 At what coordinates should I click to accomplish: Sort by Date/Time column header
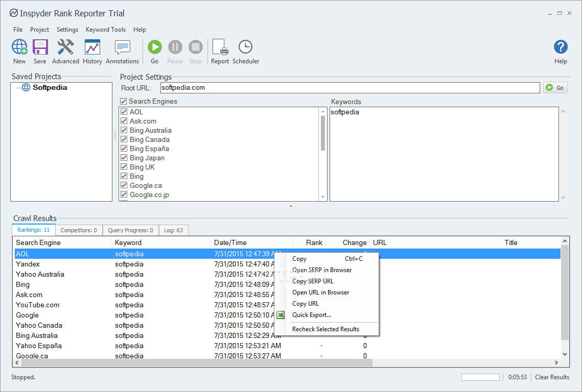[252, 242]
